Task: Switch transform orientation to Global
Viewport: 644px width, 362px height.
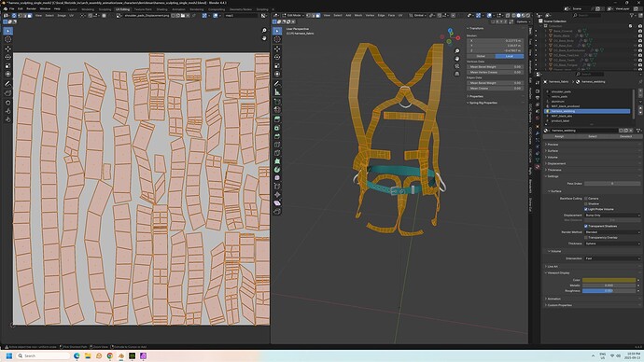Action: click(x=481, y=56)
